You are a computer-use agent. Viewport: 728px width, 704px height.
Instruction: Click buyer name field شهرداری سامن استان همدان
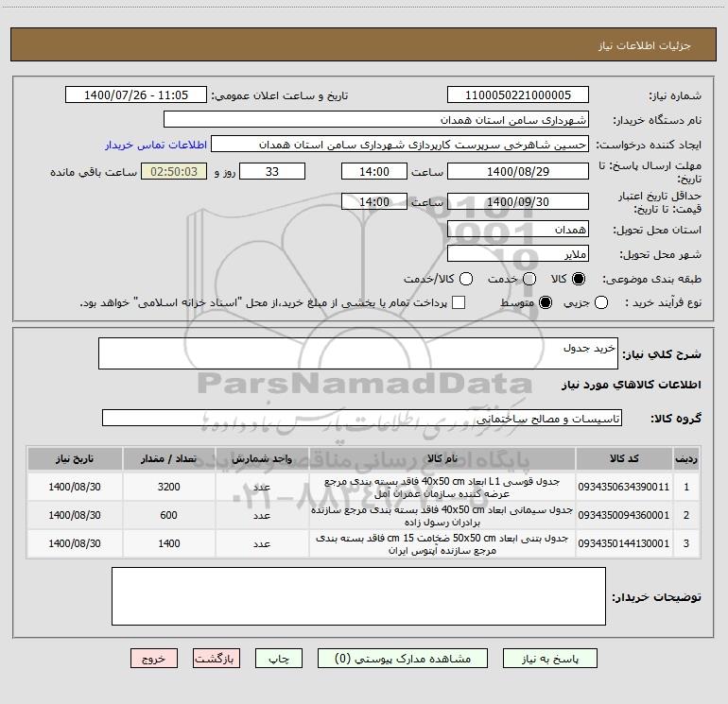[x=376, y=120]
